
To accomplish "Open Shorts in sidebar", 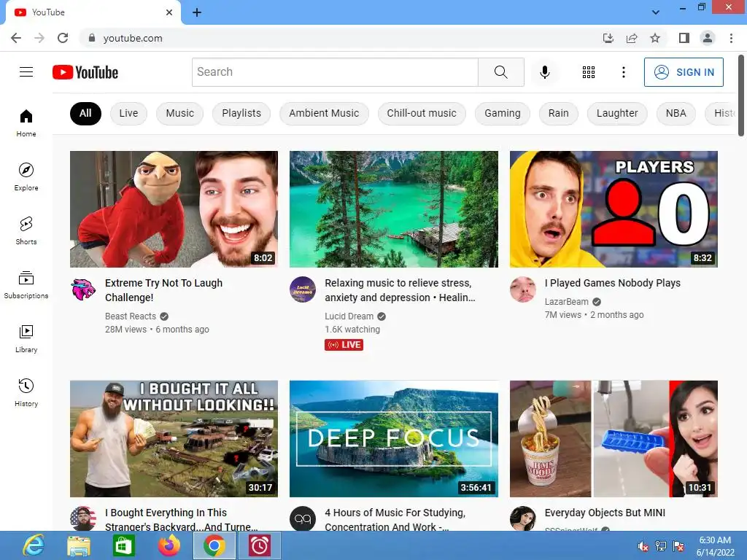I will coord(26,230).
